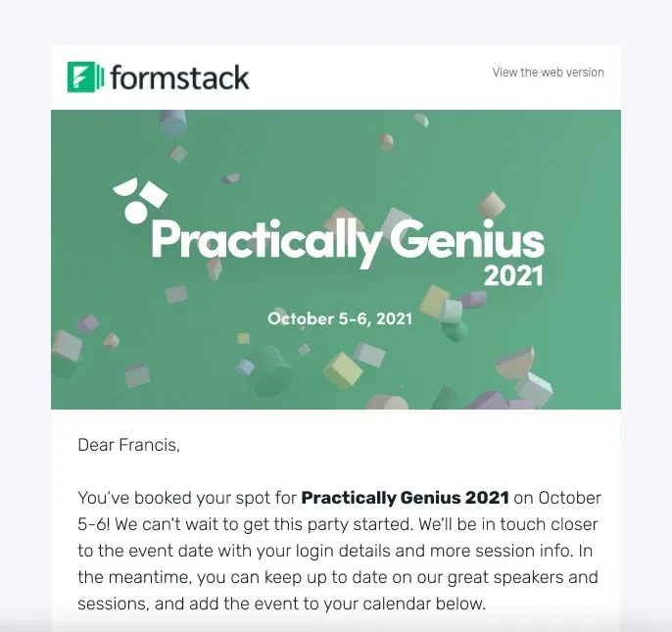
Task: Click the tan cube right of banner title
Action: 491,204
